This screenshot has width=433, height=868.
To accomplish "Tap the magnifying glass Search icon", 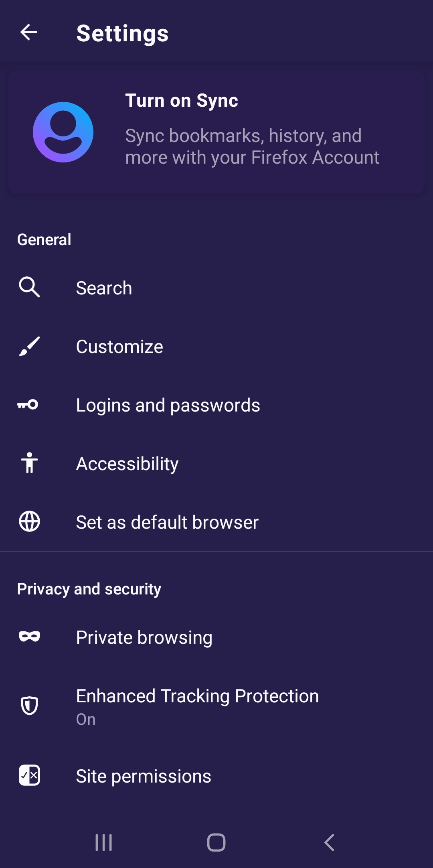I will coord(29,287).
